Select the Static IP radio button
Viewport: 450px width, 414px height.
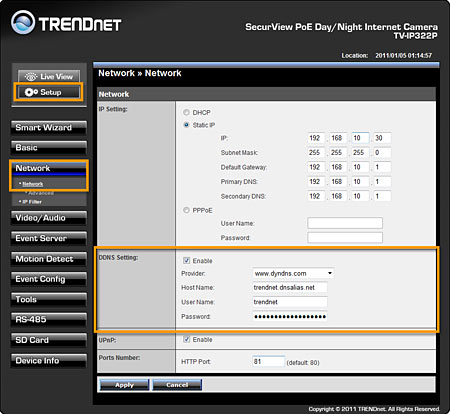pyautogui.click(x=186, y=125)
